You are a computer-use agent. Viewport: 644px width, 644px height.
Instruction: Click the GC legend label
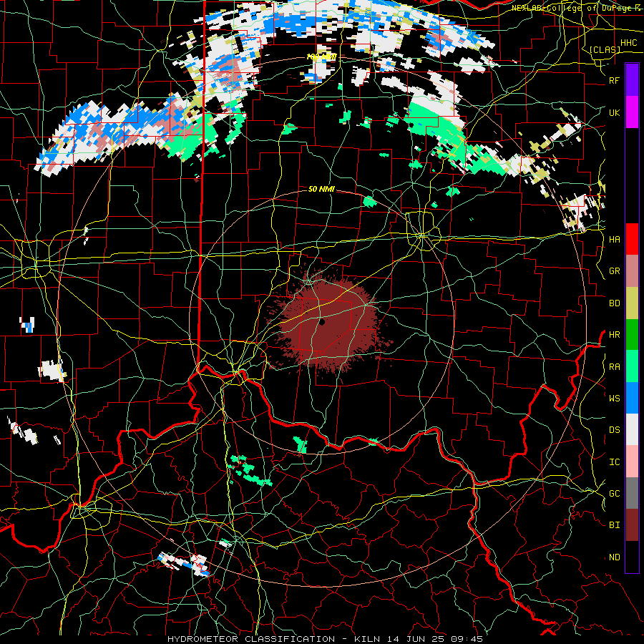614,493
